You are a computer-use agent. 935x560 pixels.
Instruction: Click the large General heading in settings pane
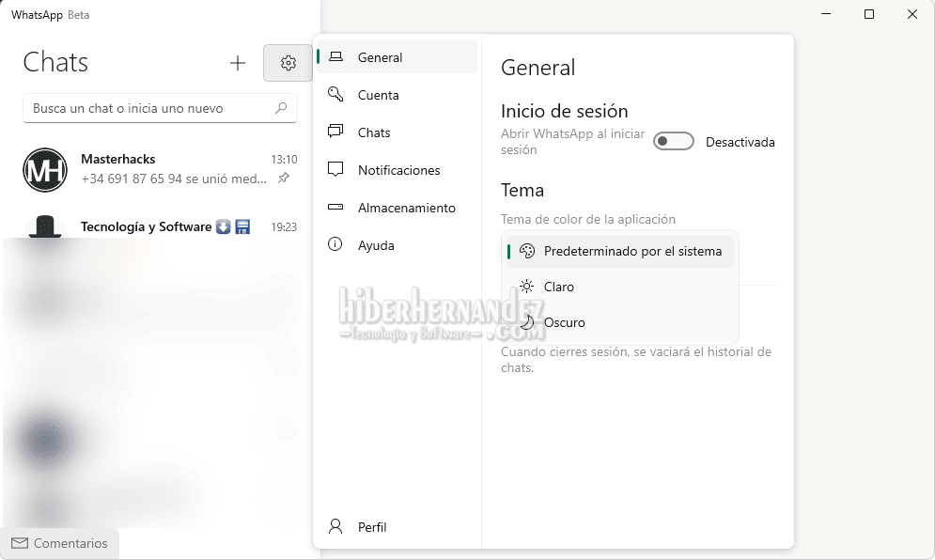[538, 68]
